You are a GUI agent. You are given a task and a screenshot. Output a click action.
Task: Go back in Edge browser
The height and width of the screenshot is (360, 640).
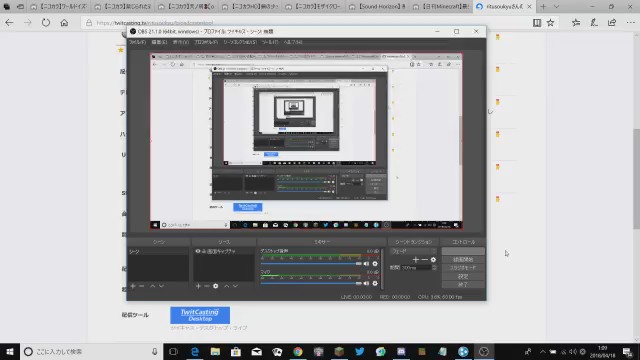pos(9,23)
